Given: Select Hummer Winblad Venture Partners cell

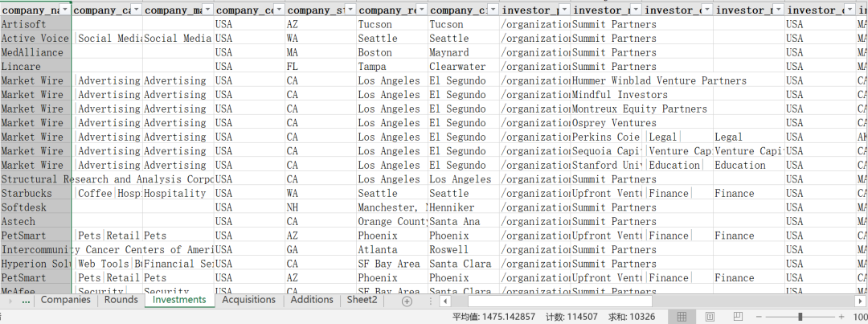Looking at the screenshot, I should pos(607,81).
